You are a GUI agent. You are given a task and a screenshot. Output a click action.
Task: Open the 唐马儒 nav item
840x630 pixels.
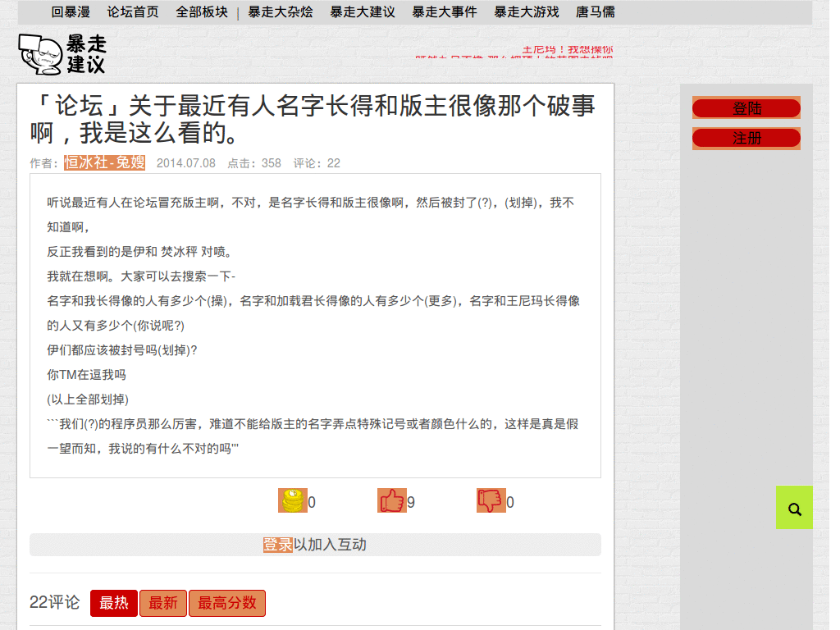click(596, 11)
